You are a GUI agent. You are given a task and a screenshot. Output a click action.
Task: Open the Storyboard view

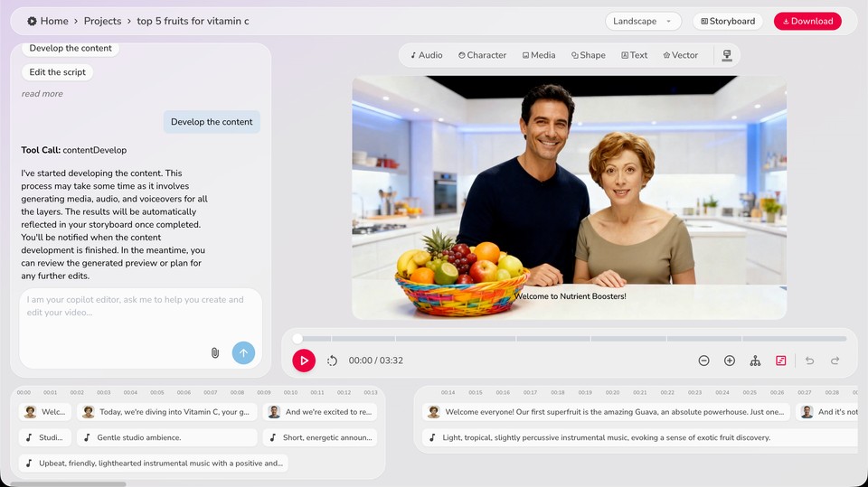[x=727, y=21]
